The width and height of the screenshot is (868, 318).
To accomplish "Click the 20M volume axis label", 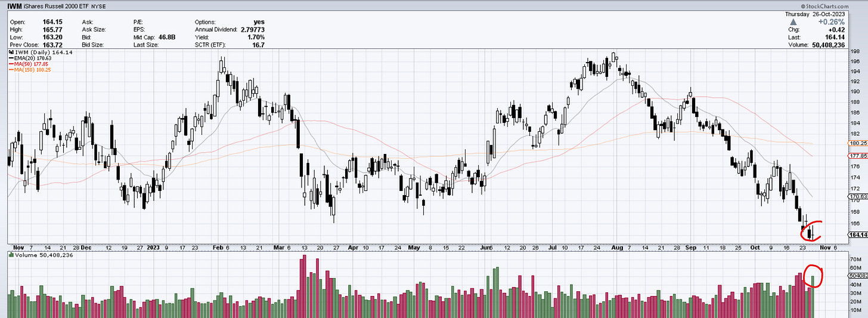I will tap(855, 302).
